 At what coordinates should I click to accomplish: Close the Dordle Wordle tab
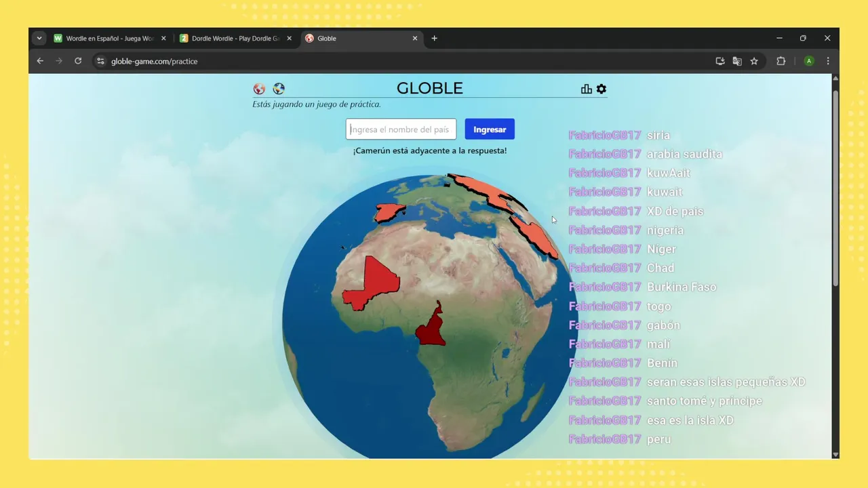coord(289,39)
